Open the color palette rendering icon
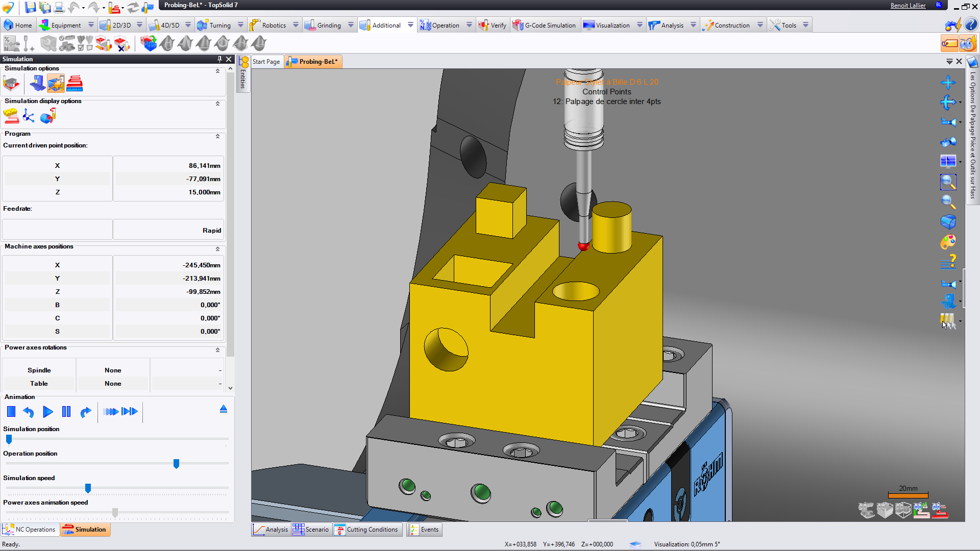980x551 pixels. [x=948, y=242]
